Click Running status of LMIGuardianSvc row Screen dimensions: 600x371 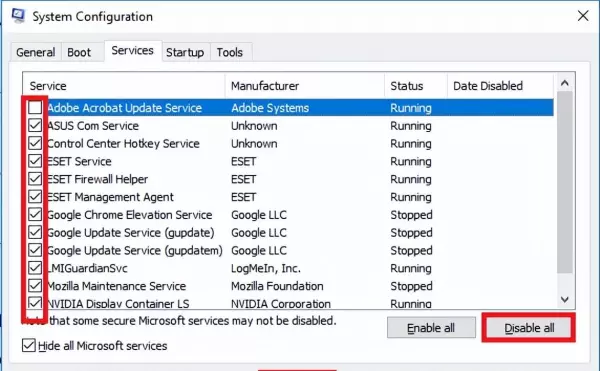411,268
